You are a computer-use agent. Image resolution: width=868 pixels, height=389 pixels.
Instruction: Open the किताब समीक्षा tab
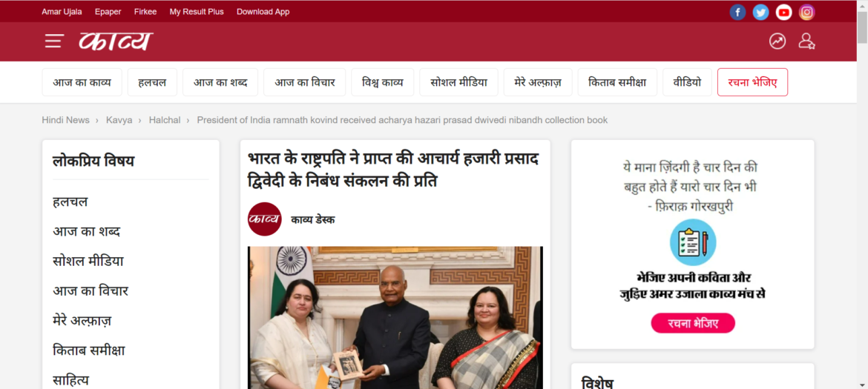click(617, 82)
